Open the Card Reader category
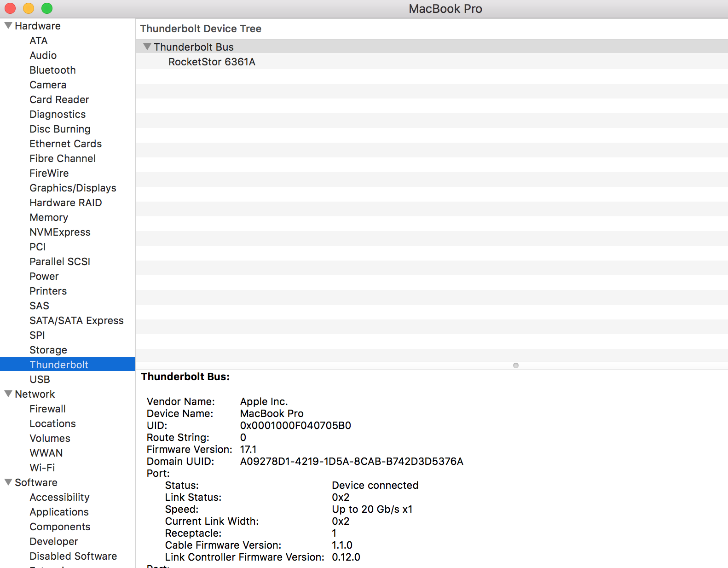This screenshot has height=568, width=728. [x=59, y=99]
